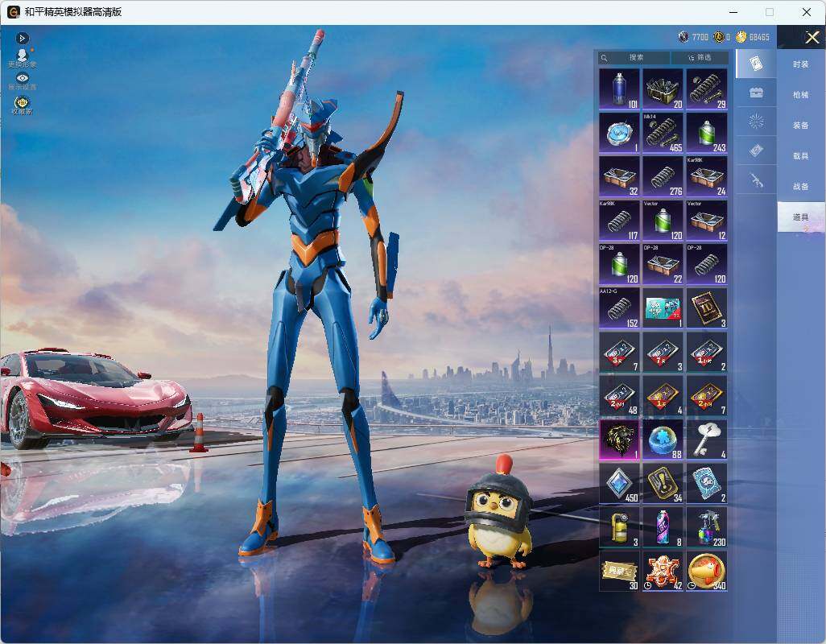Image resolution: width=826 pixels, height=644 pixels.
Task: Select the golden duck coin item (340)
Action: tap(707, 572)
